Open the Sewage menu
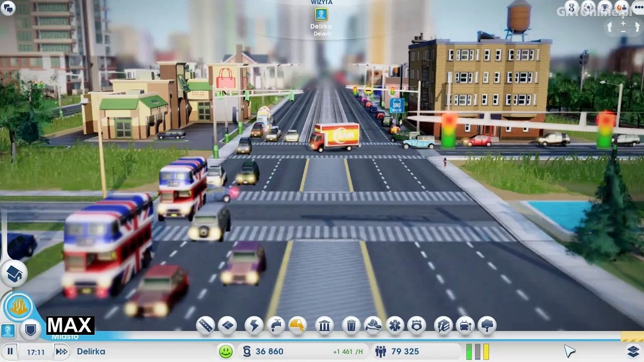 [x=297, y=326]
